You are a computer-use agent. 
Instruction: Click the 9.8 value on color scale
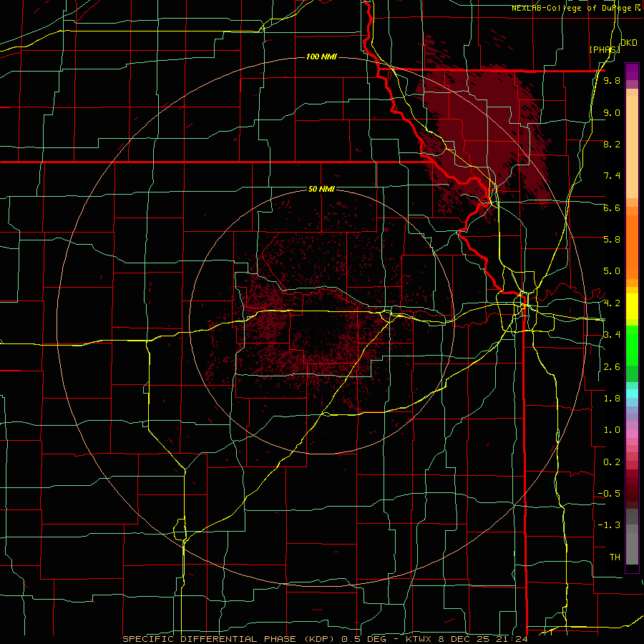click(x=612, y=80)
